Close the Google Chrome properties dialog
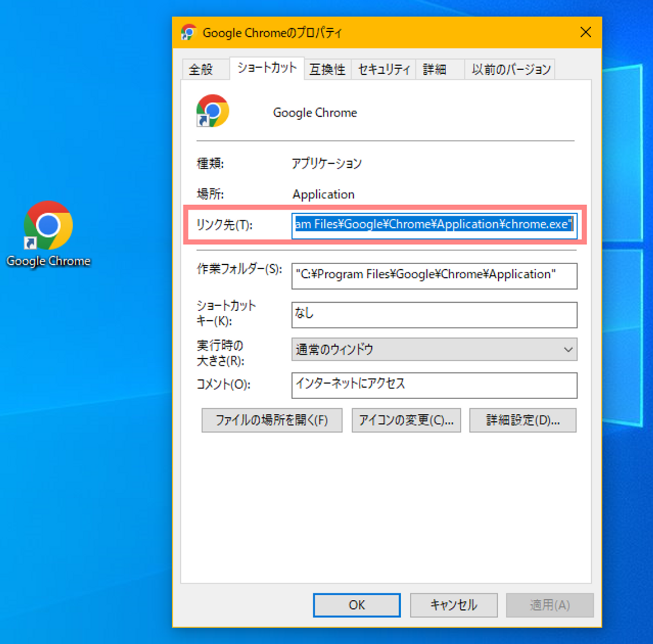 coord(586,32)
